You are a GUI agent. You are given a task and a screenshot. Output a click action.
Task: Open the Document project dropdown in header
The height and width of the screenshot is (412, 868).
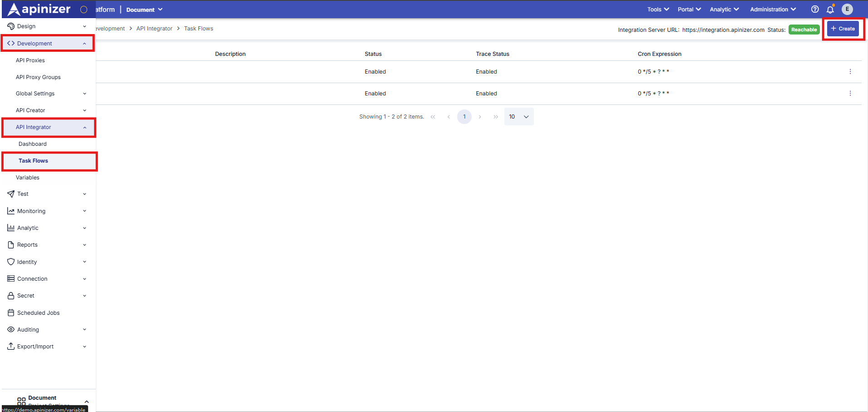click(144, 10)
